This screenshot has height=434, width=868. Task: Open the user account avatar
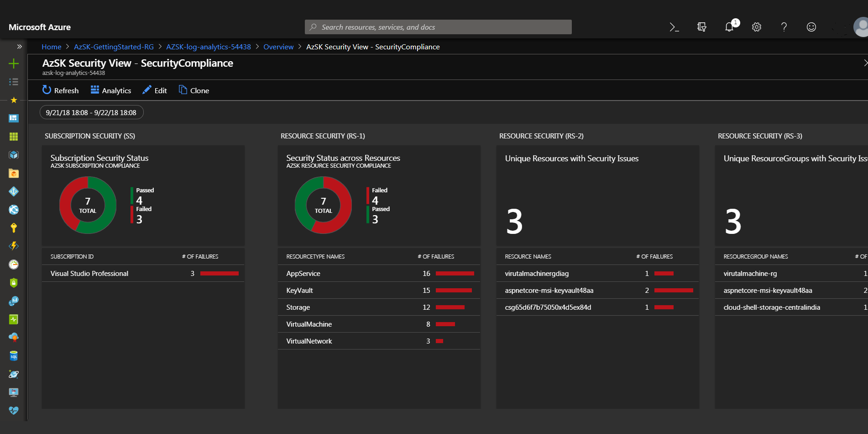pos(861,27)
